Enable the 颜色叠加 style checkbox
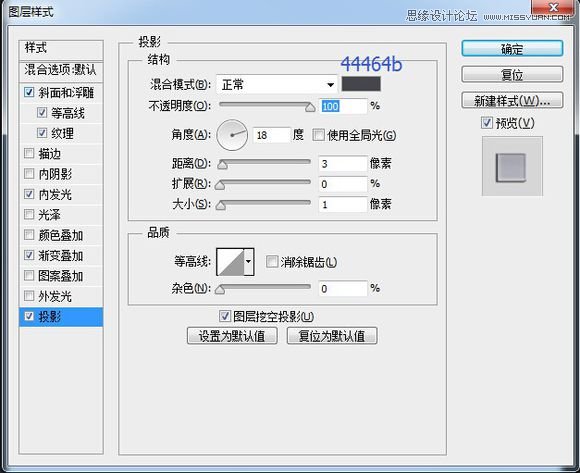The image size is (580, 473). 29,234
